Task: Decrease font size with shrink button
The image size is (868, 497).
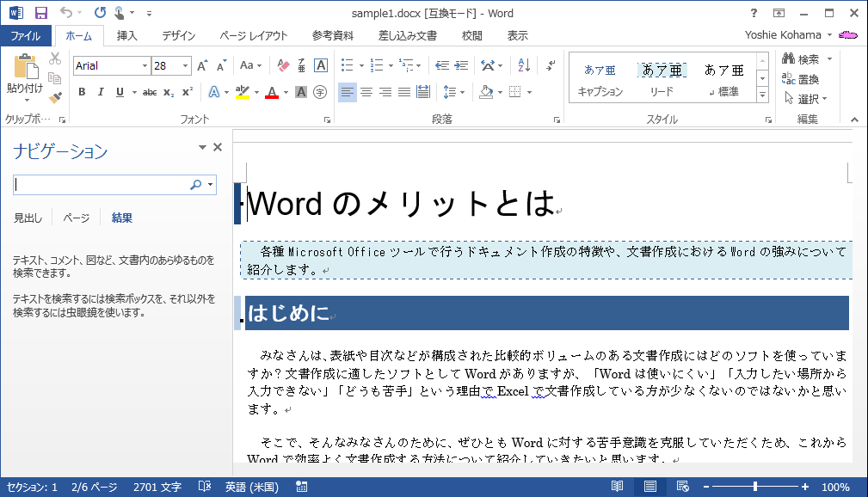Action: pos(221,66)
